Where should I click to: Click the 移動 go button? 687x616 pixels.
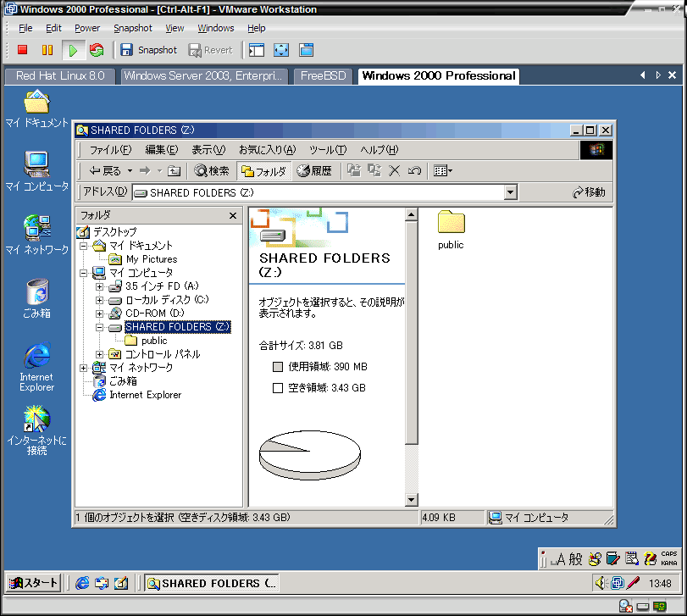click(x=590, y=192)
